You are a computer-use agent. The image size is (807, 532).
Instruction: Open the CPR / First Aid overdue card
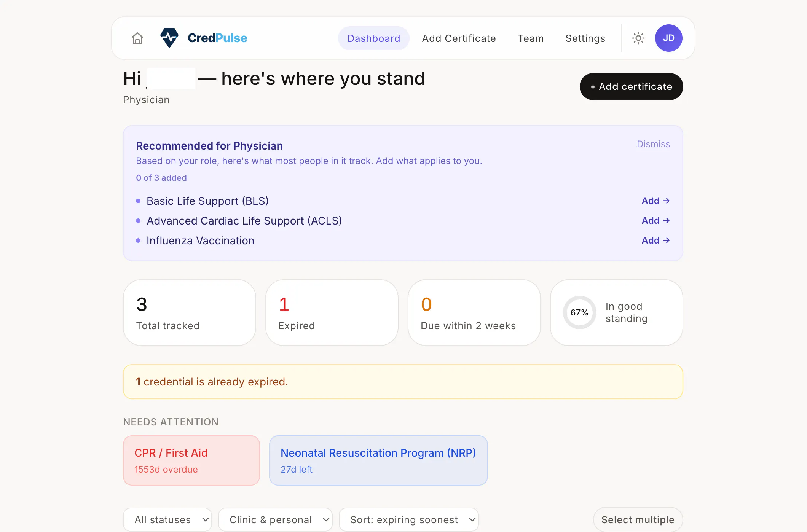click(x=191, y=460)
